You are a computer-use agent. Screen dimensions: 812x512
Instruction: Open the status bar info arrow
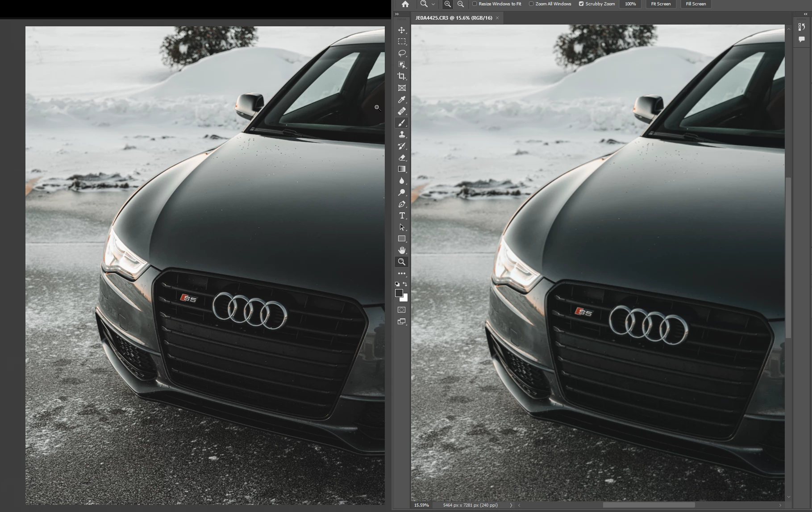tap(511, 505)
